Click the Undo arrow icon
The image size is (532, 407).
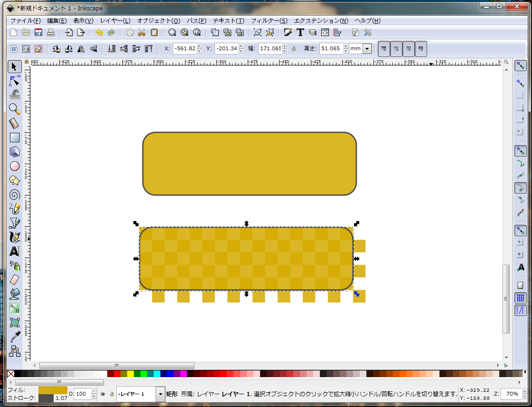click(99, 32)
